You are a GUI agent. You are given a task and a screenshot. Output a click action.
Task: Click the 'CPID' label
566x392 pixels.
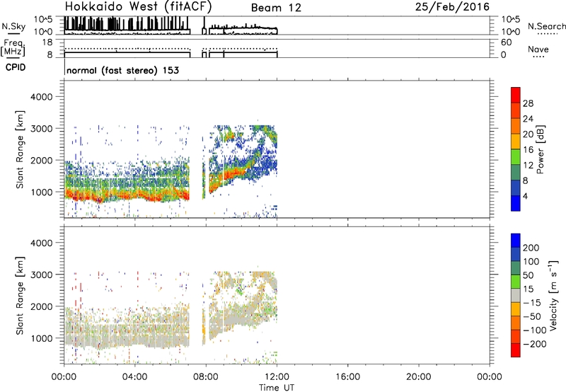[16, 67]
